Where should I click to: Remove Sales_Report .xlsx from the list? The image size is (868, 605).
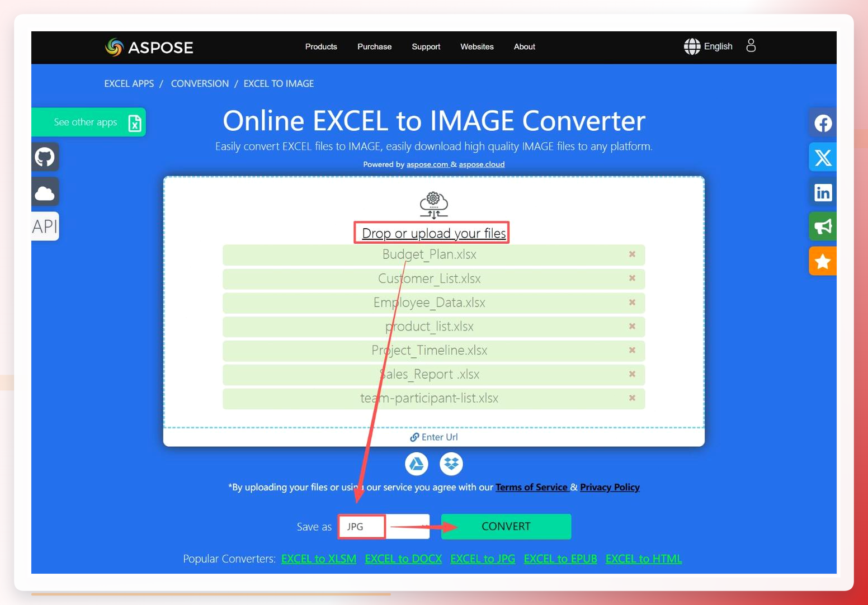tap(632, 374)
